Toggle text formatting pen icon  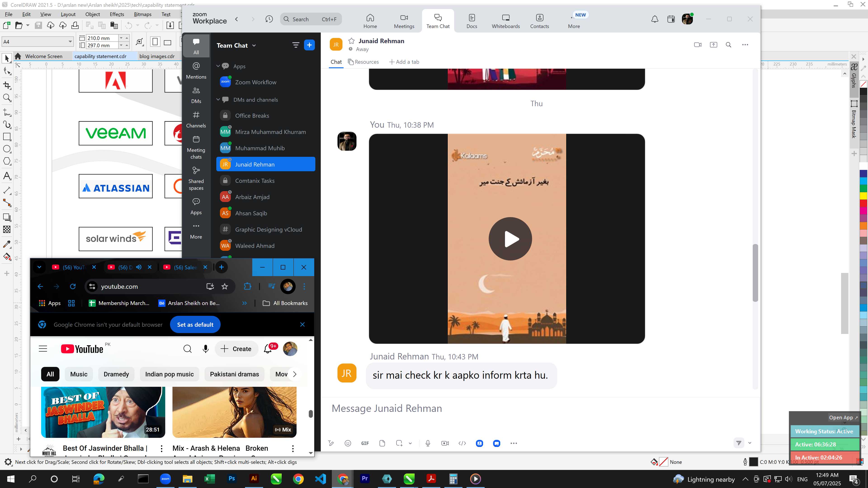tap(331, 443)
